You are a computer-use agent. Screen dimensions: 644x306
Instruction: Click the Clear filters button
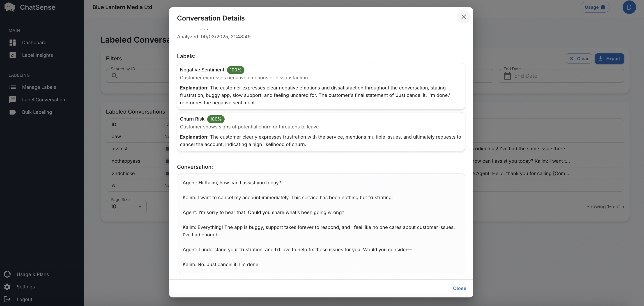pos(579,59)
